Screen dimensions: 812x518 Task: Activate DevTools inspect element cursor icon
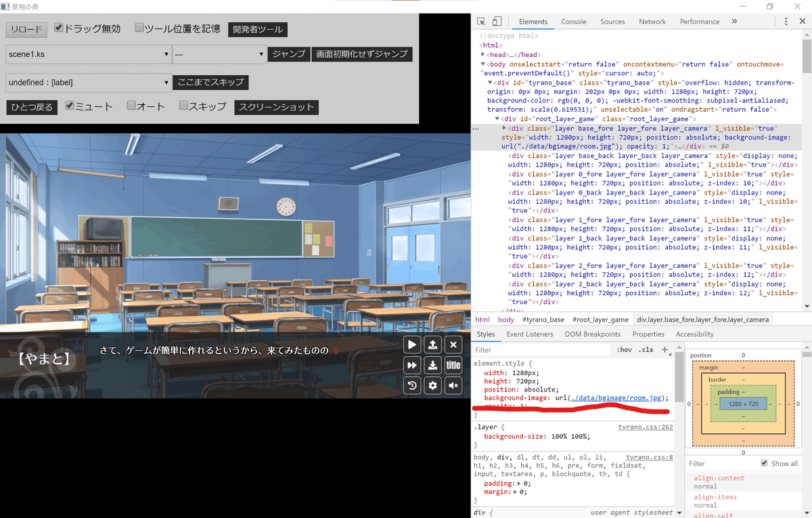pos(481,22)
